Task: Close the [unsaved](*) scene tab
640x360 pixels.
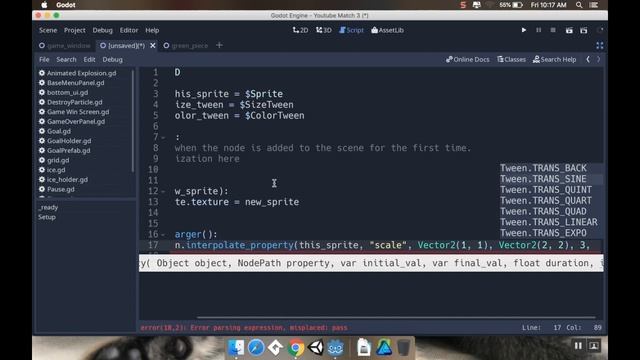Action: click(x=153, y=46)
